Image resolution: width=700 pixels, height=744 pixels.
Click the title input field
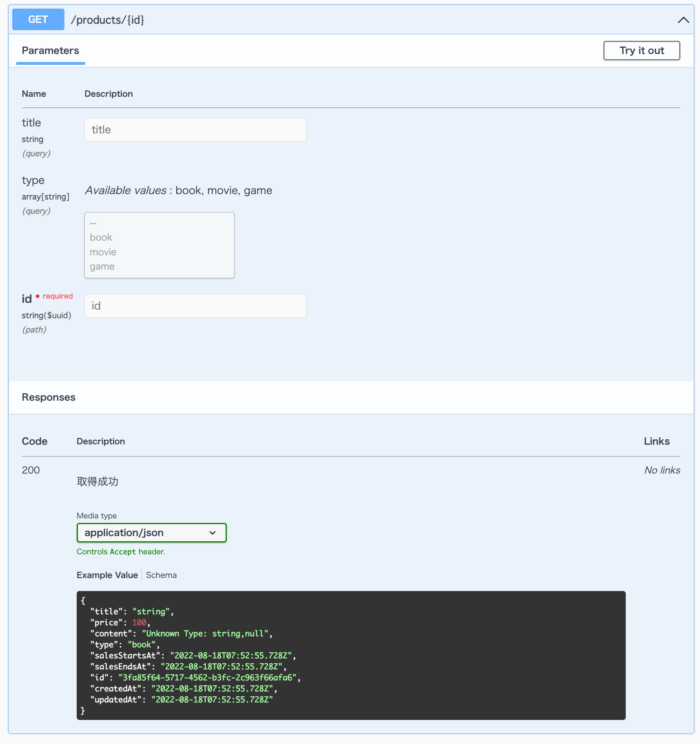195,130
